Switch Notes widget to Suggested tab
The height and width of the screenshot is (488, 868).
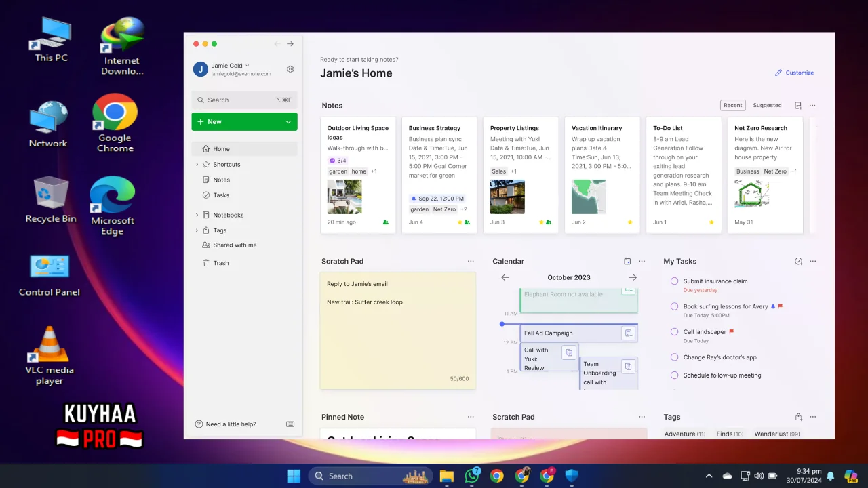(767, 105)
